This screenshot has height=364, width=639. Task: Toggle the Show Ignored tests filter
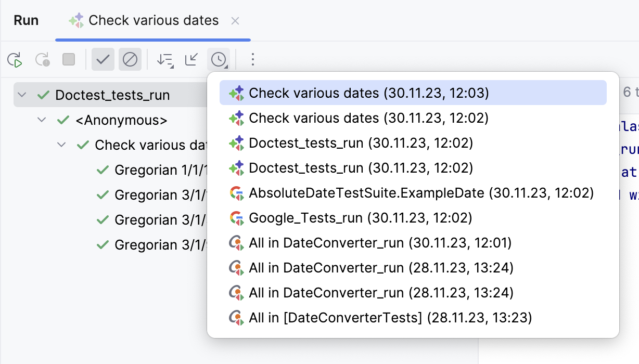pos(130,59)
